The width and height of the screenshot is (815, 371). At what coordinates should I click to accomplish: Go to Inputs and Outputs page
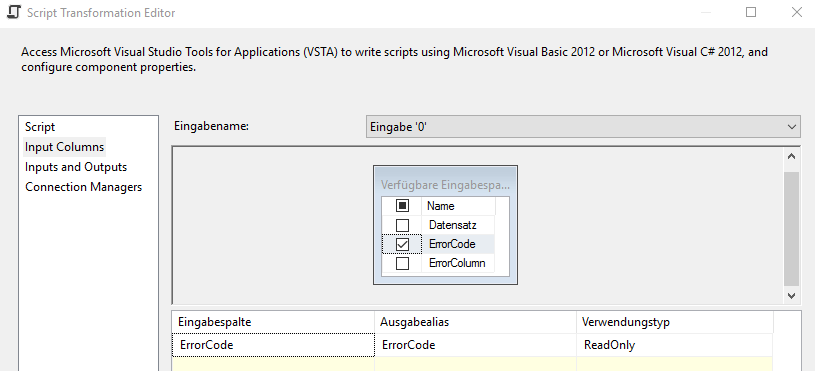point(76,167)
